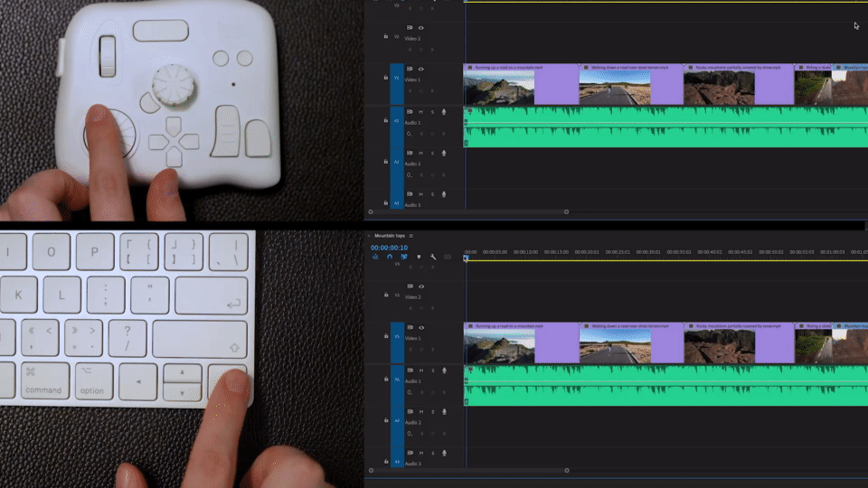This screenshot has height=488, width=868.
Task: Solo Audio 1 in upper timeline
Action: click(432, 112)
